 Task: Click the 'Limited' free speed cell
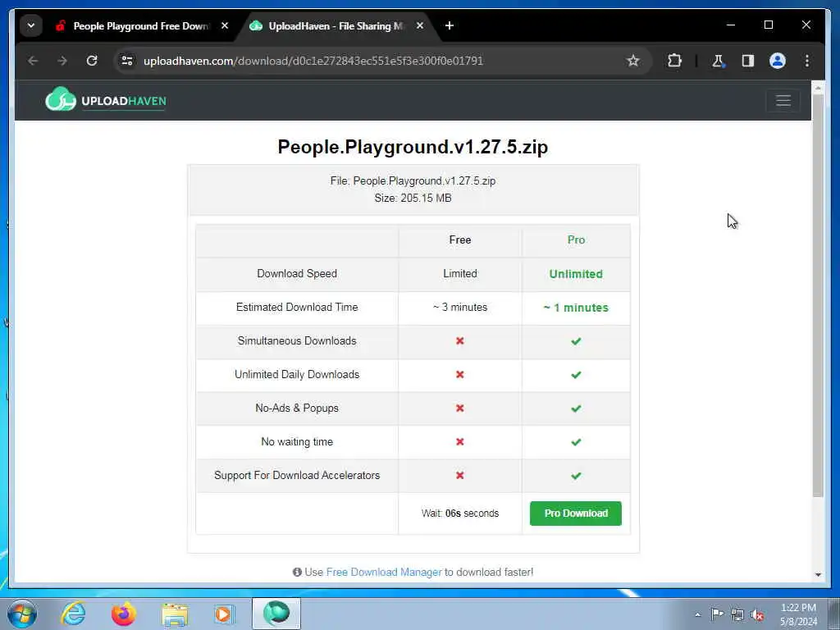(459, 273)
